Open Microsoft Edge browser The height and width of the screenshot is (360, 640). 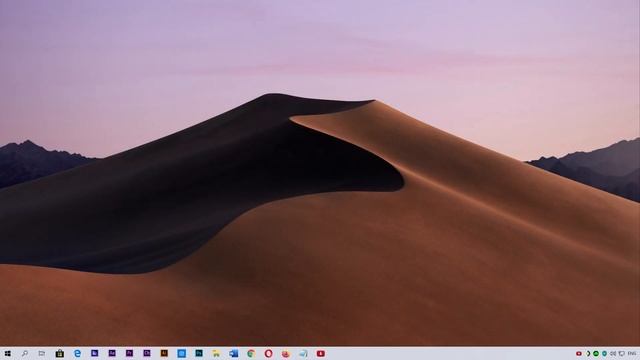tap(77, 353)
